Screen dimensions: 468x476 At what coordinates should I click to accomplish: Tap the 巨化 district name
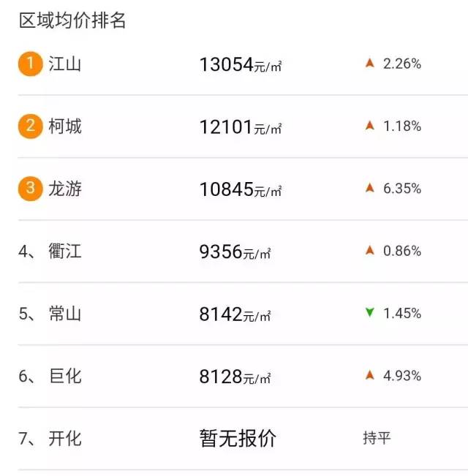click(x=64, y=377)
